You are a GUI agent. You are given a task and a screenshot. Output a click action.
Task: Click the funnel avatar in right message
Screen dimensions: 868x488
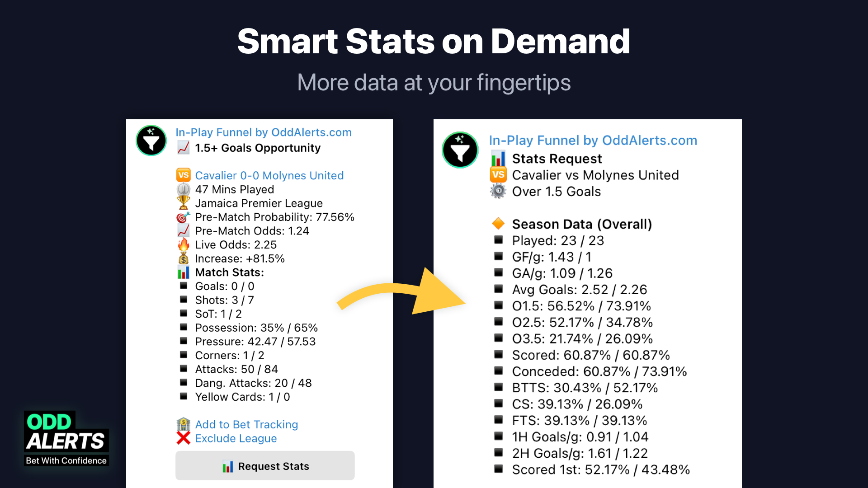pyautogui.click(x=460, y=150)
